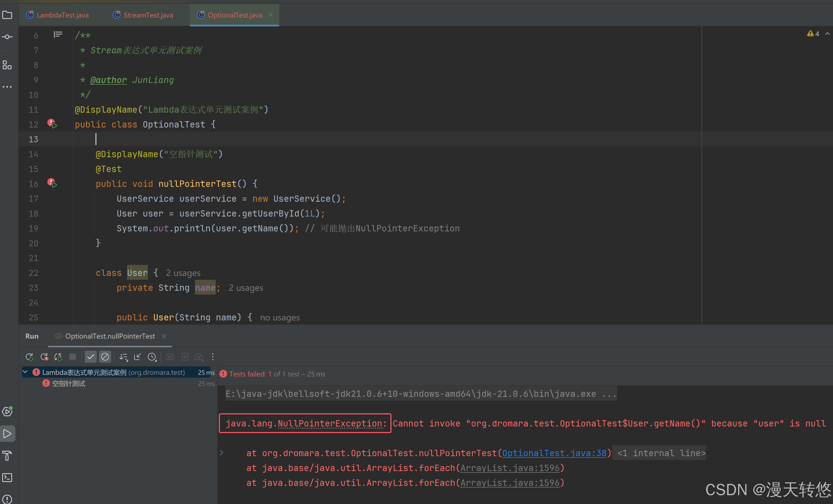Click the Rerun tests icon
Screen dimensions: 833x504
[x=29, y=357]
